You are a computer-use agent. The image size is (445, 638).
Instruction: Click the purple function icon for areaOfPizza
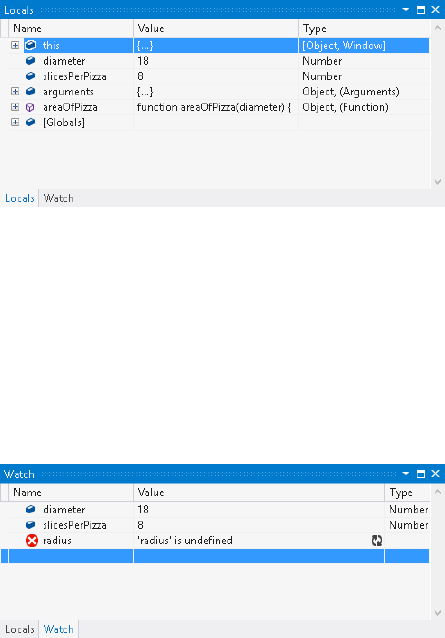(x=30, y=107)
